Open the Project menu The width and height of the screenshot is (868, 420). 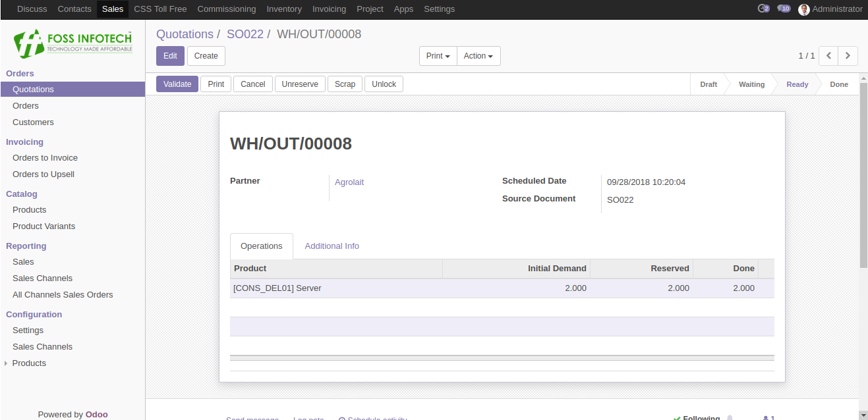tap(370, 9)
